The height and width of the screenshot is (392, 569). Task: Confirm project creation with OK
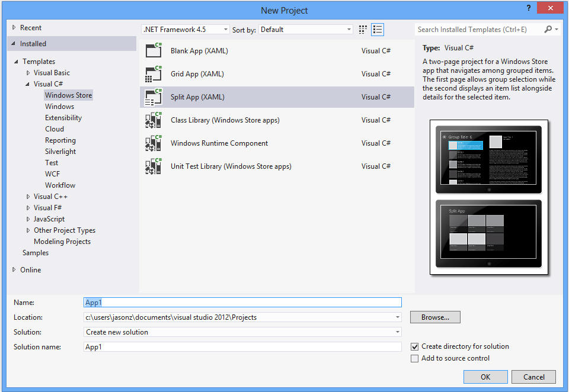pos(485,377)
